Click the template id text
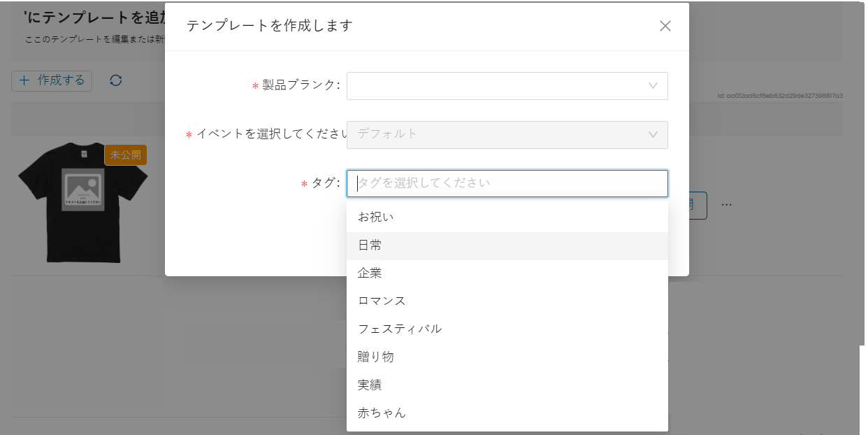Viewport: 868px width, 435px height. [x=780, y=96]
